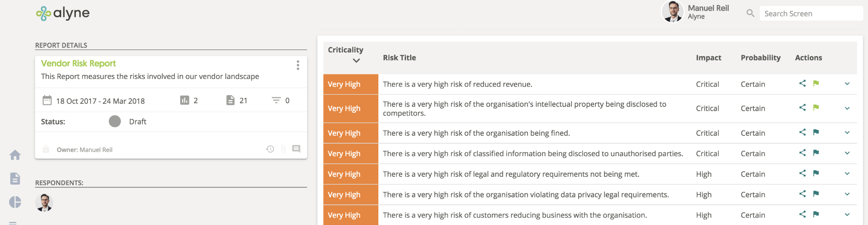Sort by the Criticality column arrow
Screen dimensions: 868x225
click(x=356, y=61)
